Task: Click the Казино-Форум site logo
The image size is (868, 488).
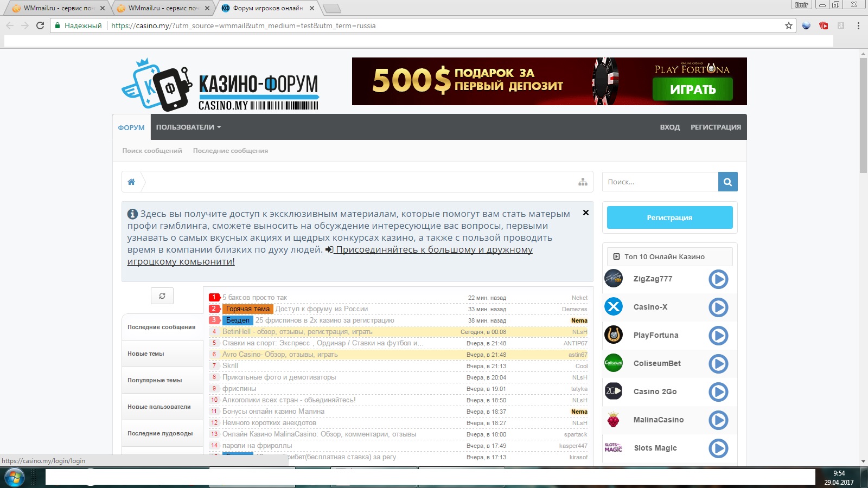Action: [220, 85]
